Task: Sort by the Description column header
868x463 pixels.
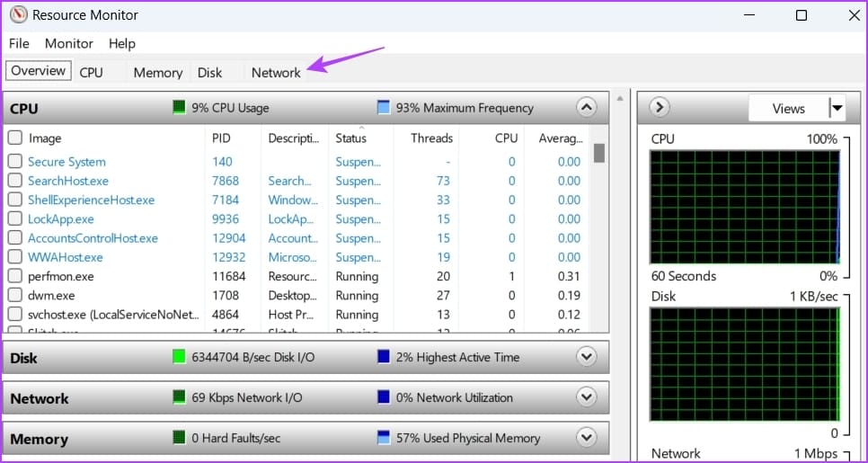Action: (x=295, y=138)
